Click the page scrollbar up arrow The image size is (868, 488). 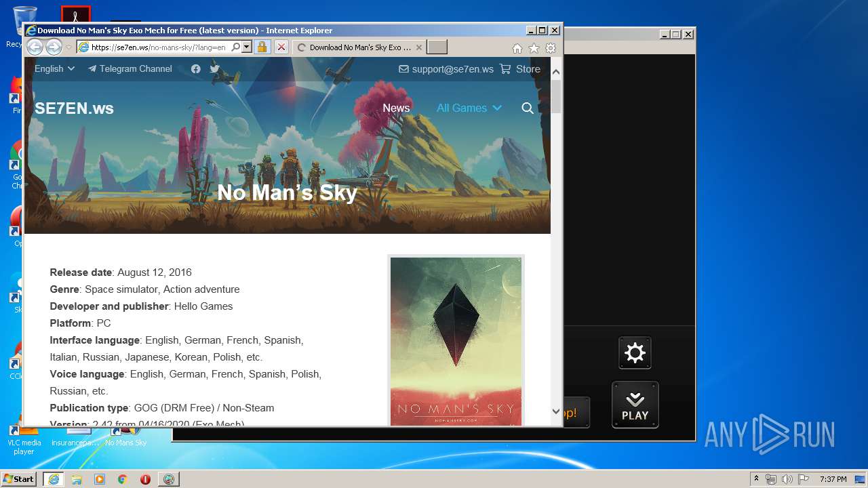(x=556, y=72)
